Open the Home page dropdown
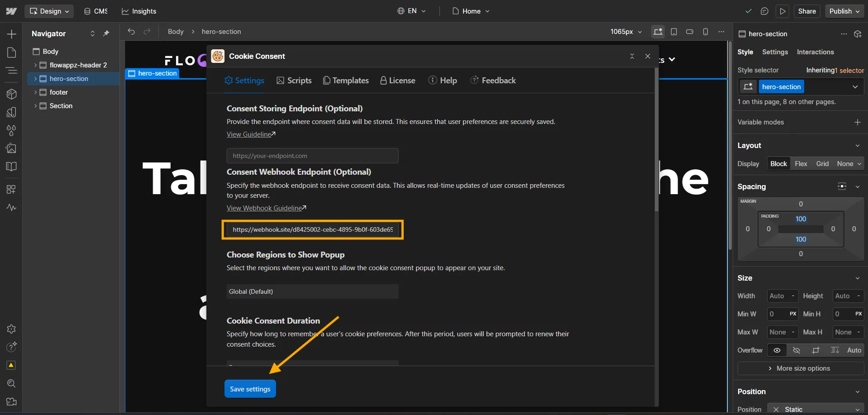Image resolution: width=868 pixels, height=415 pixels. click(471, 11)
